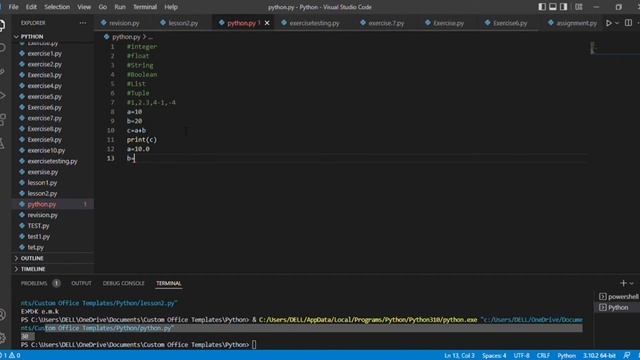Open exercise1.py in Explorer
Screen dimensions: 640x360
pyautogui.click(x=44, y=53)
